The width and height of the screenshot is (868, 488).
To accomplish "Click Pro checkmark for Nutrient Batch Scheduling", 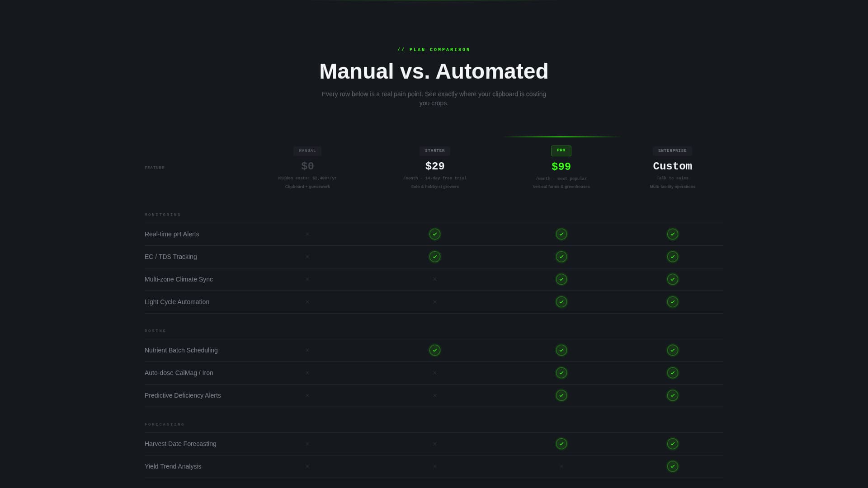I will pyautogui.click(x=561, y=350).
